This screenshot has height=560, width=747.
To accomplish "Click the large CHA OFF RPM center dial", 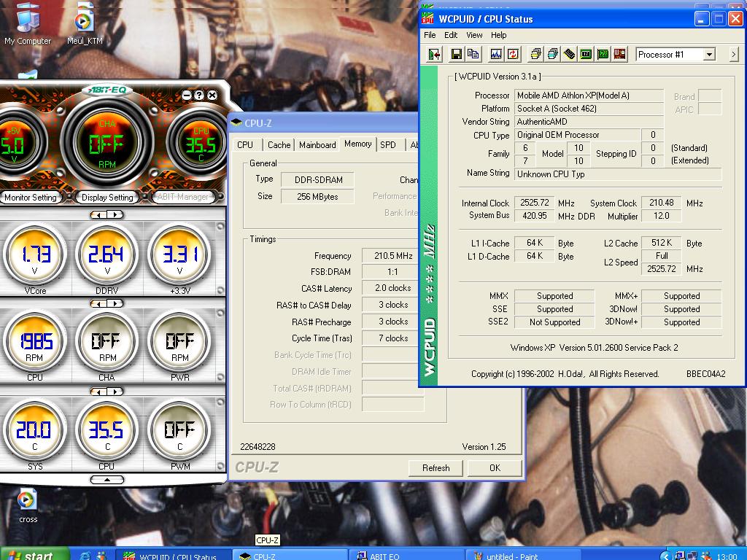I will point(107,143).
